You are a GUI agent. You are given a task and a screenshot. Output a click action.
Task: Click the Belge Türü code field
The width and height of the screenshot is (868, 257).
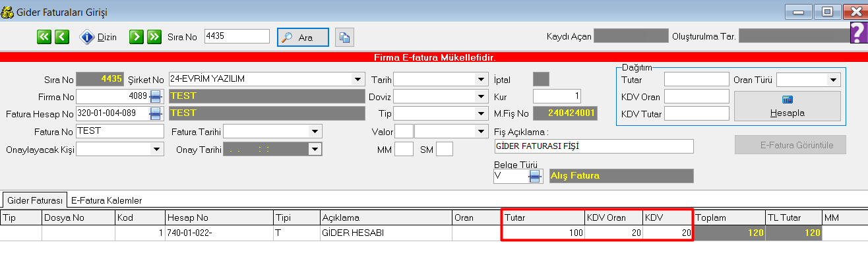click(x=511, y=176)
